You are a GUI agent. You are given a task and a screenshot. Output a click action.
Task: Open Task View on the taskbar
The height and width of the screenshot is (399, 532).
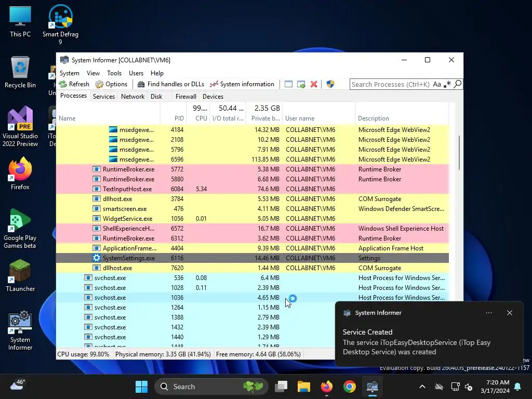click(281, 387)
